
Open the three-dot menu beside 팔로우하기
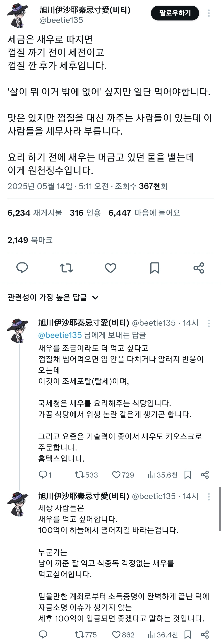[x=209, y=13]
